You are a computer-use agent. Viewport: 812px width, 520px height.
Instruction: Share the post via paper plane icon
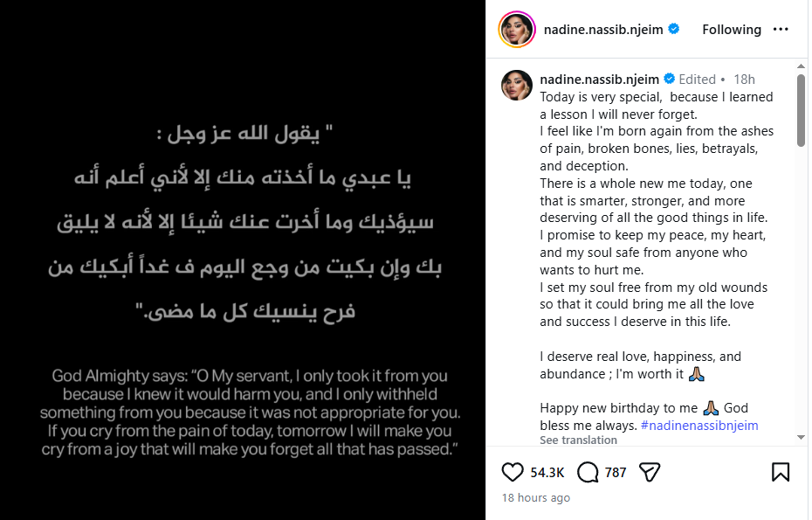pyautogui.click(x=649, y=473)
